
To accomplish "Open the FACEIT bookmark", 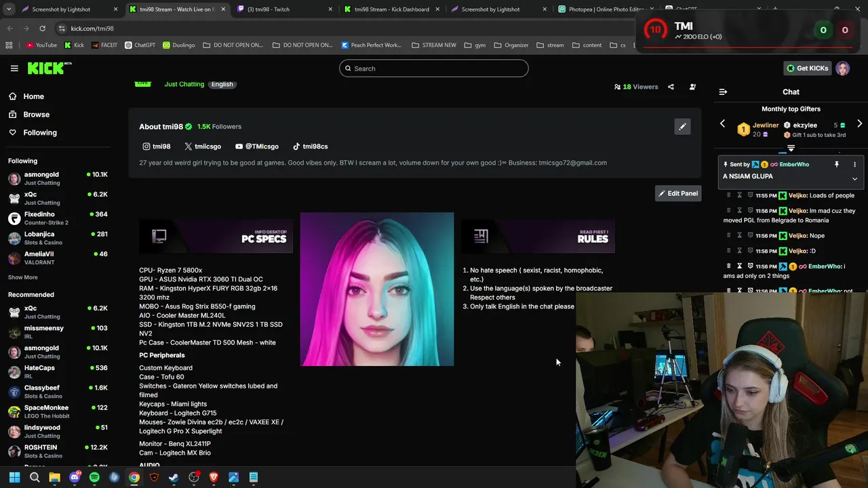I will tap(104, 45).
